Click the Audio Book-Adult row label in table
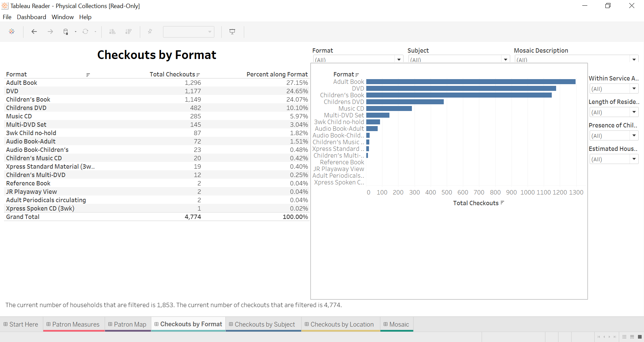Screen dimensions: 644x342 [31, 141]
